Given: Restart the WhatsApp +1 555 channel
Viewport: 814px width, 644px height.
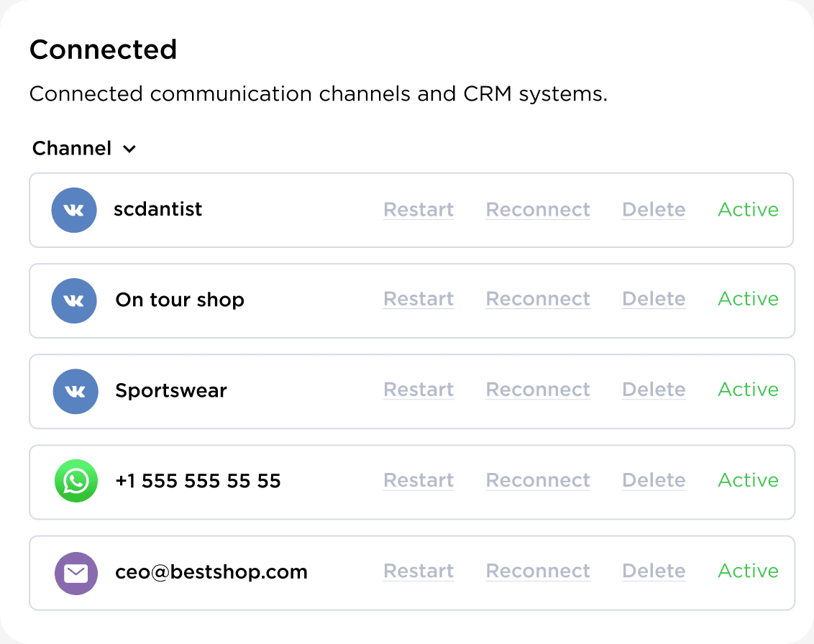Looking at the screenshot, I should (419, 480).
